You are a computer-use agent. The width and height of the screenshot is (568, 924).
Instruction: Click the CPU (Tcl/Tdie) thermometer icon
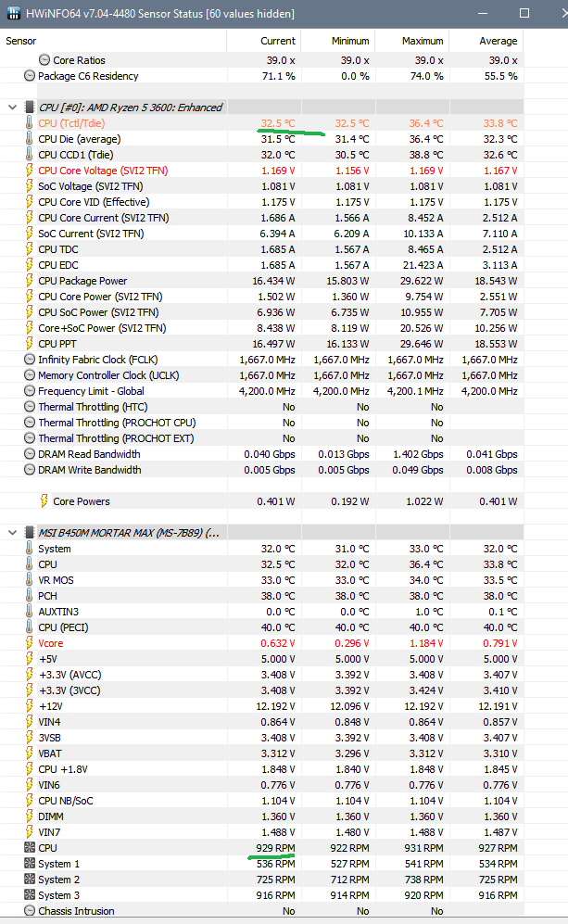coord(30,123)
